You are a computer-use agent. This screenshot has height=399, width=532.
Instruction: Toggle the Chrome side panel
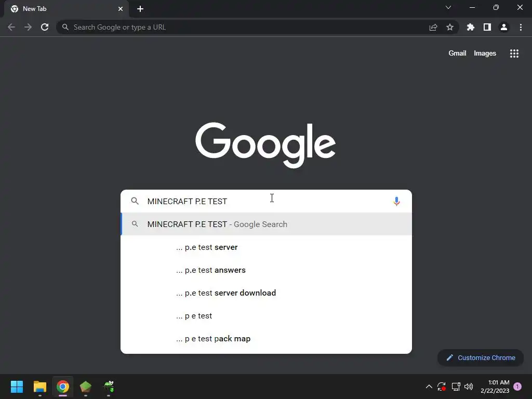pos(487,27)
